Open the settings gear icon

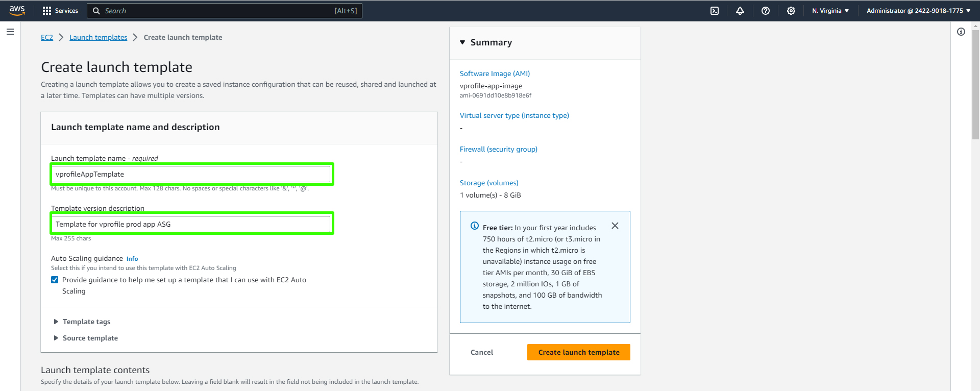coord(791,11)
